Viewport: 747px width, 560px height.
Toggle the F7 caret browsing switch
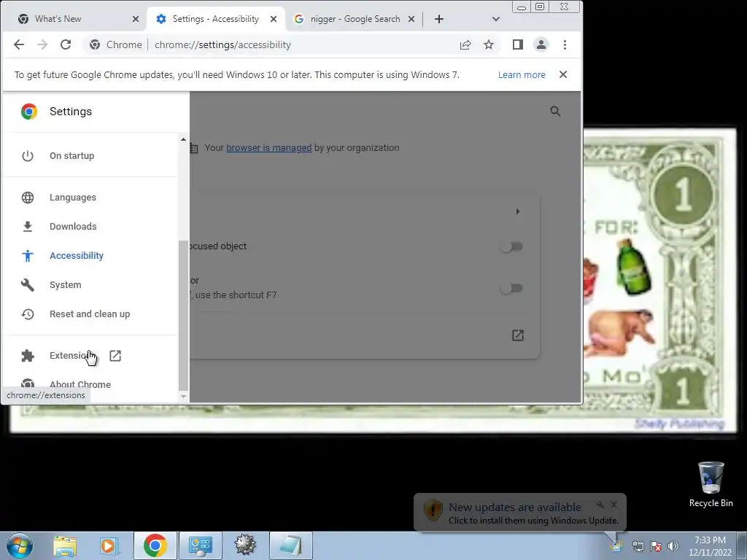click(511, 288)
